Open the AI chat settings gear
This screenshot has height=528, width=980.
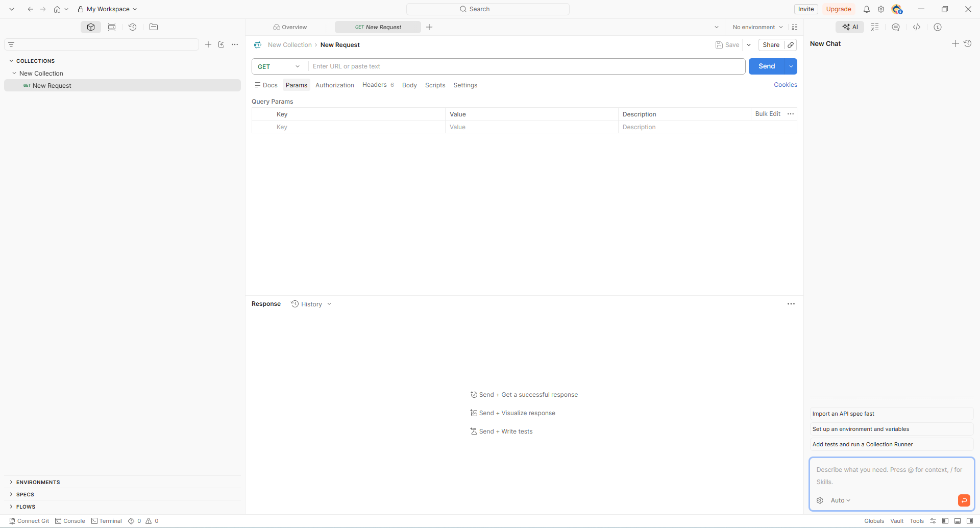[820, 500]
